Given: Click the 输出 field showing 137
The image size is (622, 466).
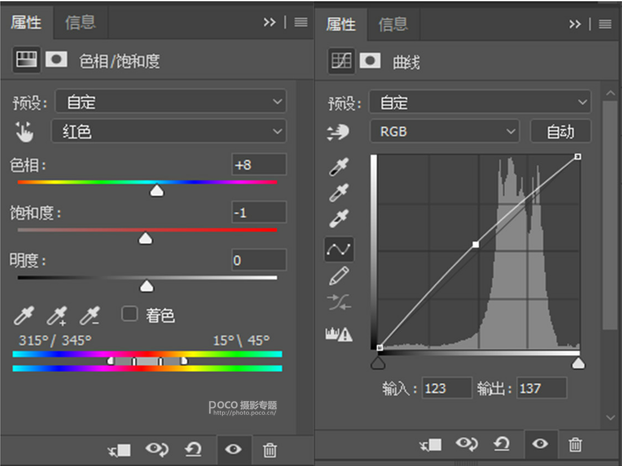Looking at the screenshot, I should tap(542, 388).
